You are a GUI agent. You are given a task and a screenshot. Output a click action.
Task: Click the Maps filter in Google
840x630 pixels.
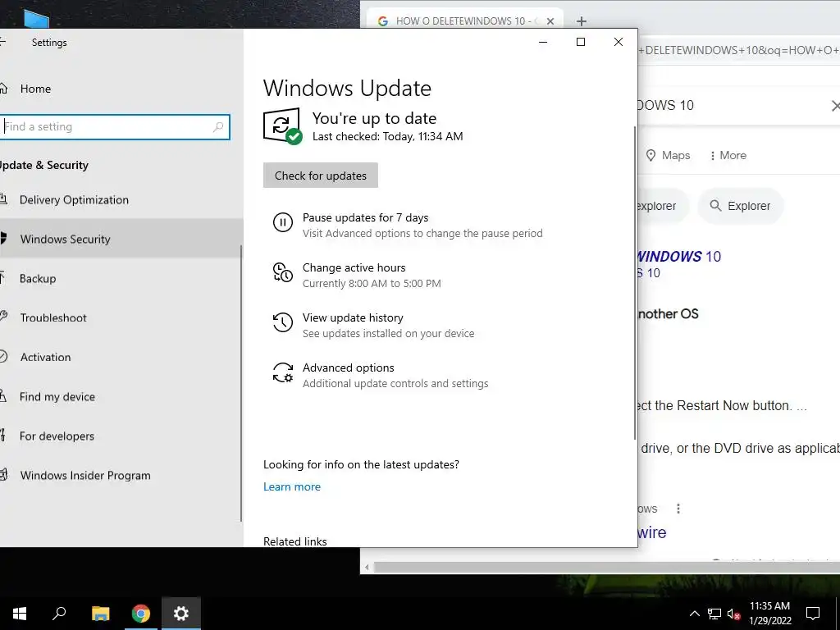668,155
